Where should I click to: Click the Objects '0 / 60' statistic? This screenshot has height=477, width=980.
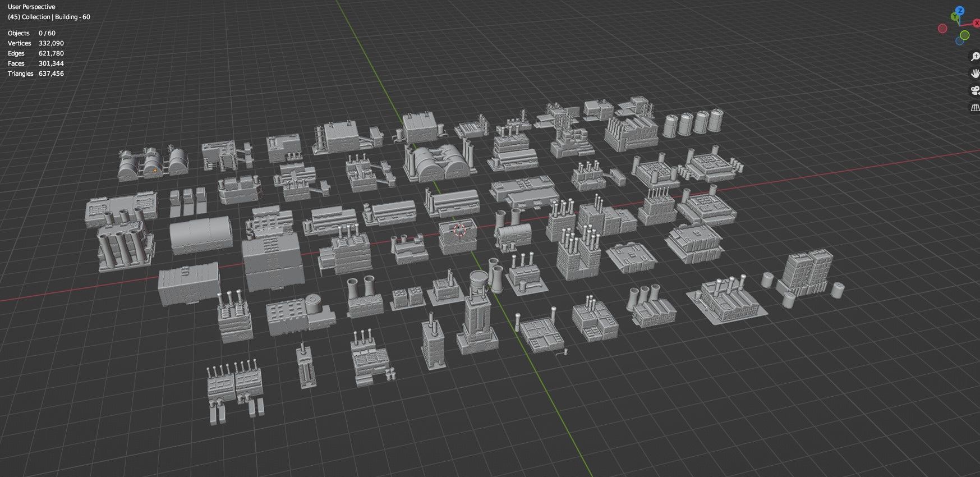click(x=47, y=33)
